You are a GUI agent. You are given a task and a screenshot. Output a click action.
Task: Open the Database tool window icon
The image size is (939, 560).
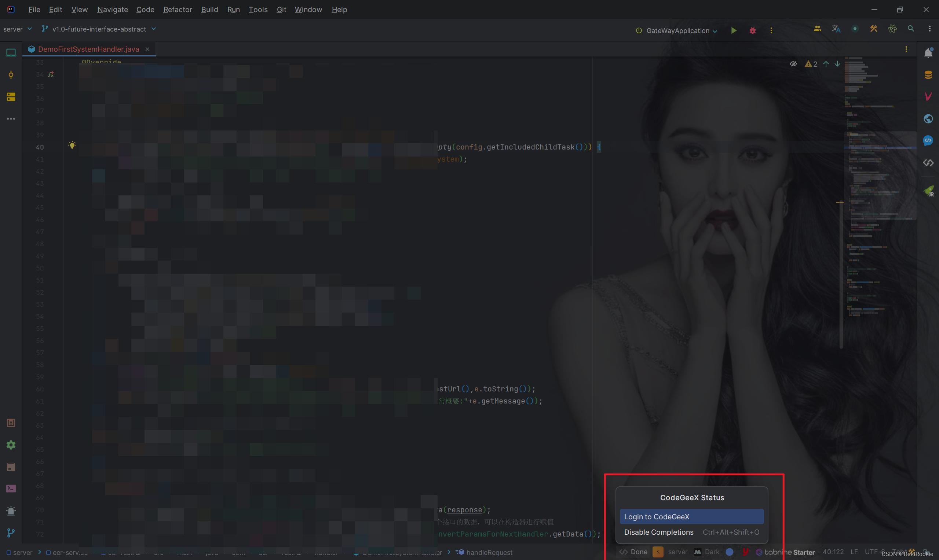coord(928,75)
